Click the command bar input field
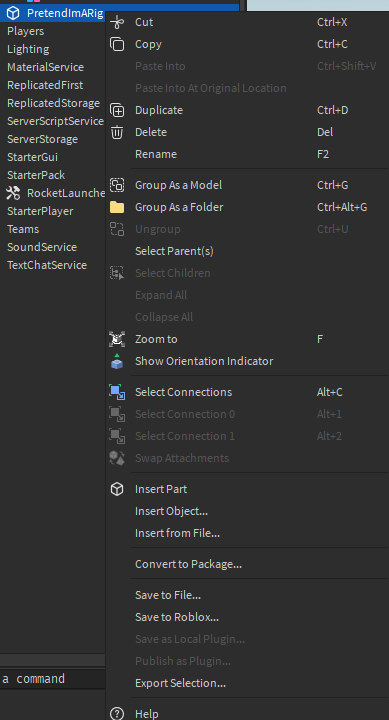The width and height of the screenshot is (389, 720). tap(53, 679)
